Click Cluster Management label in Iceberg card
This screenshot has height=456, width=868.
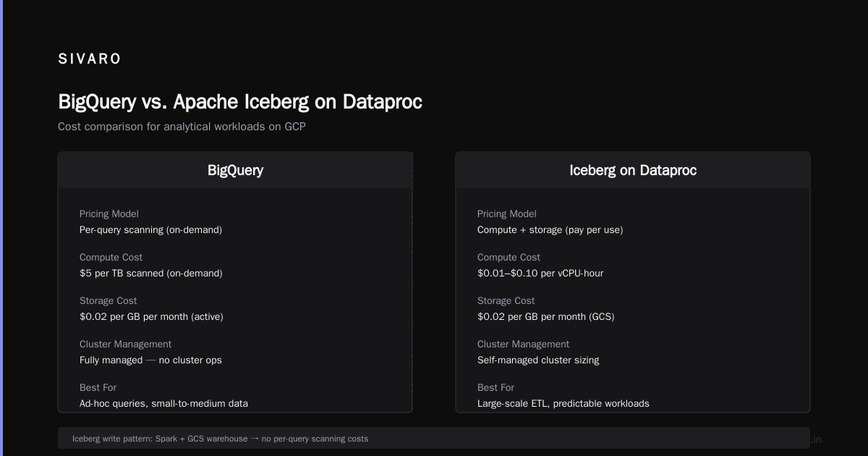point(523,345)
